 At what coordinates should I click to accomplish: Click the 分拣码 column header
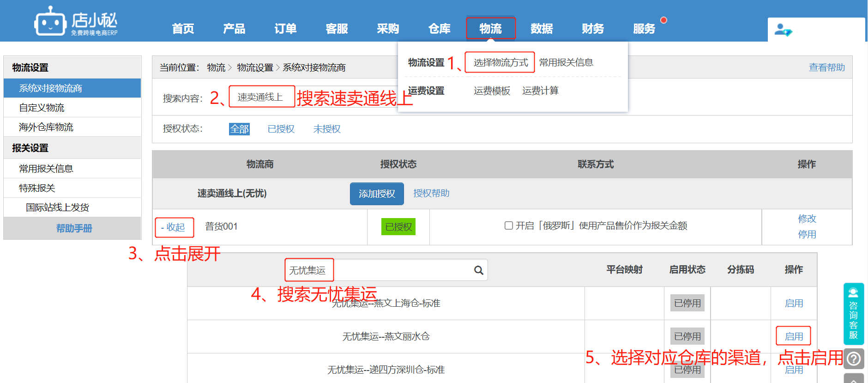click(741, 269)
